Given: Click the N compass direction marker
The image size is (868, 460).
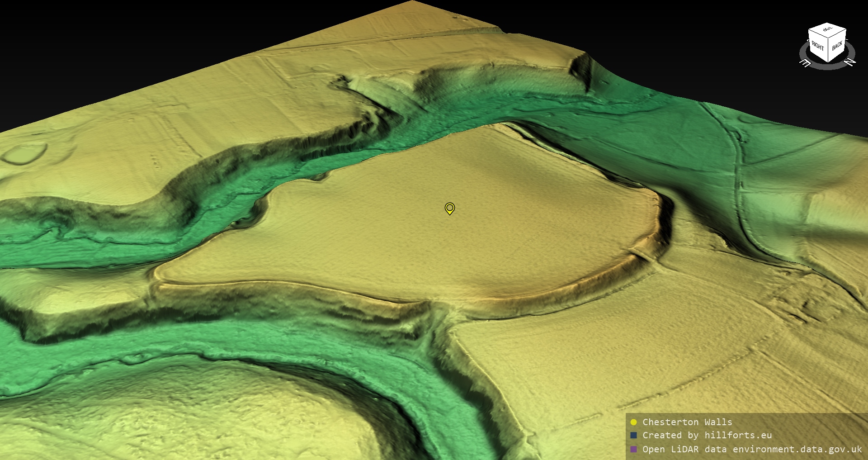Looking at the screenshot, I should (849, 62).
